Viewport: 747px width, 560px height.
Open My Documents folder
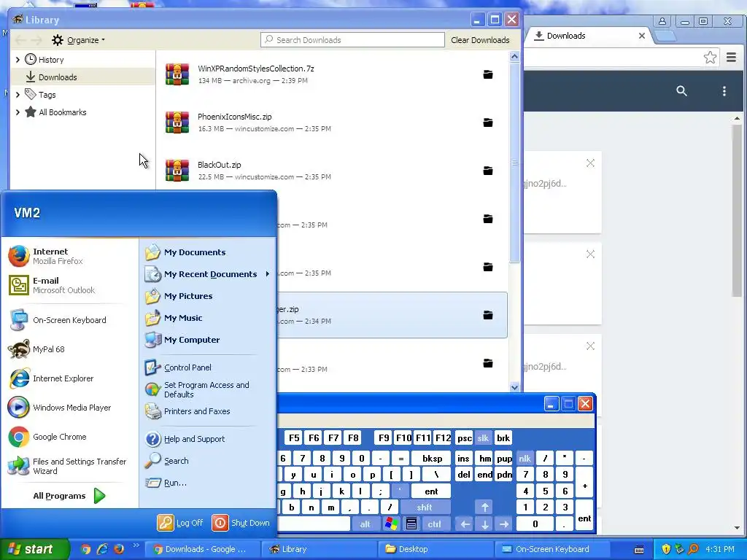tap(208, 252)
